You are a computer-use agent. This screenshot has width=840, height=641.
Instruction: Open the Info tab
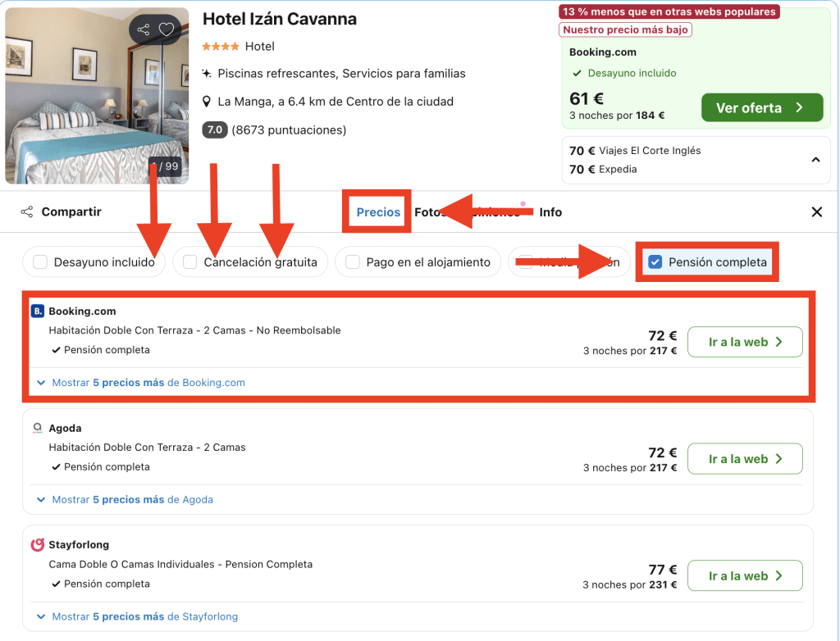tap(550, 212)
